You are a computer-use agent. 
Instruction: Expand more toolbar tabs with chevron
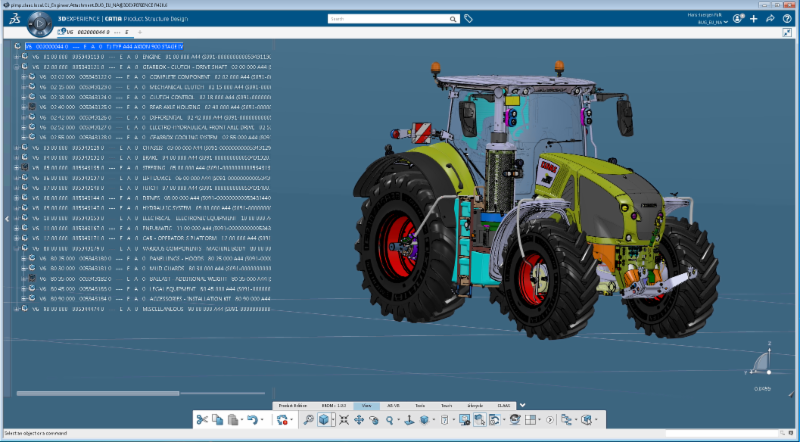(522, 405)
